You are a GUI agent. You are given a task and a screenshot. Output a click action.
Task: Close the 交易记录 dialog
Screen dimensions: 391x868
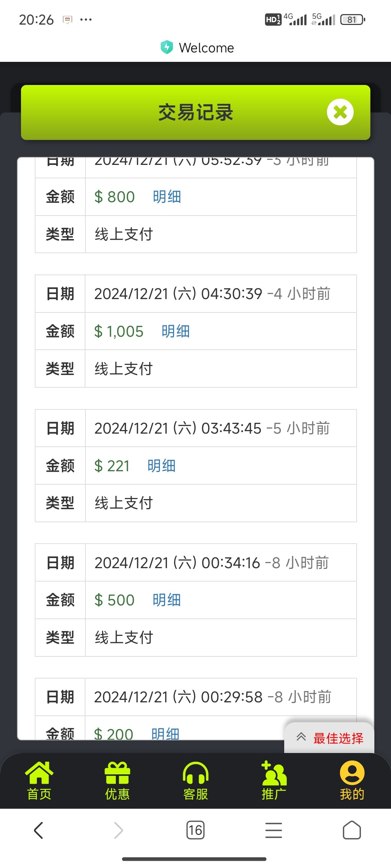click(340, 112)
